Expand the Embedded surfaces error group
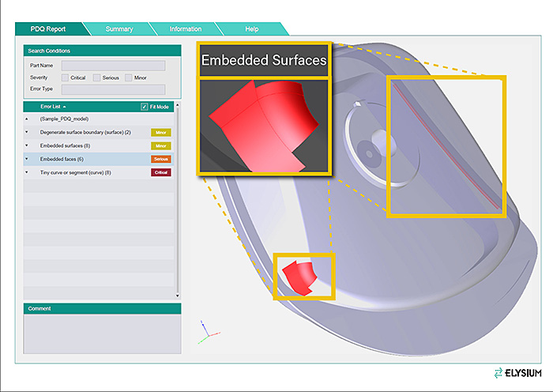Image resolution: width=553 pixels, height=392 pixels. click(26, 145)
